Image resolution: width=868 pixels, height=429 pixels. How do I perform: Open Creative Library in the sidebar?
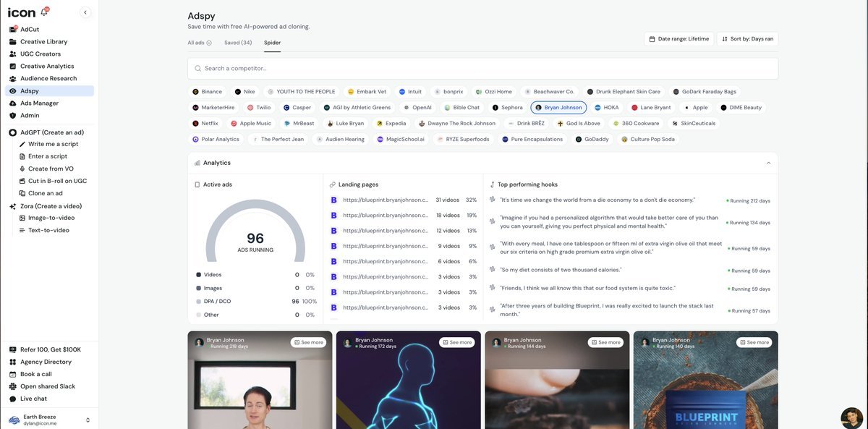point(43,42)
